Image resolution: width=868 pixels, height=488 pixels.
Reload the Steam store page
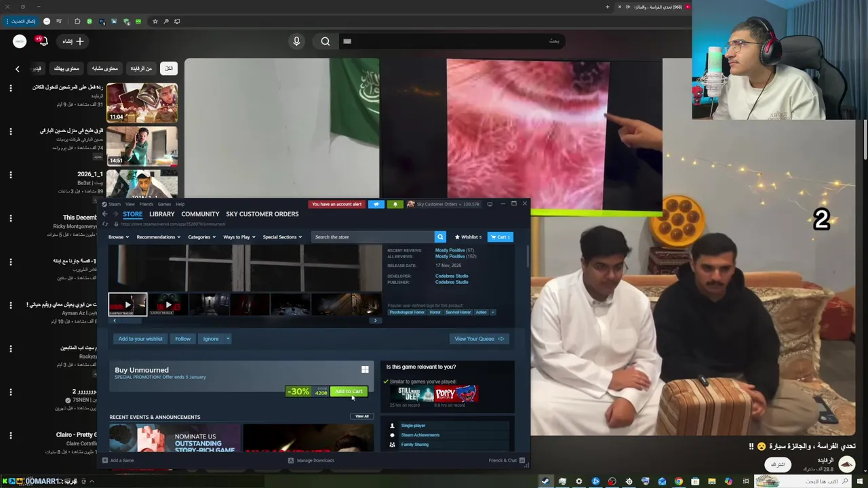[105, 224]
